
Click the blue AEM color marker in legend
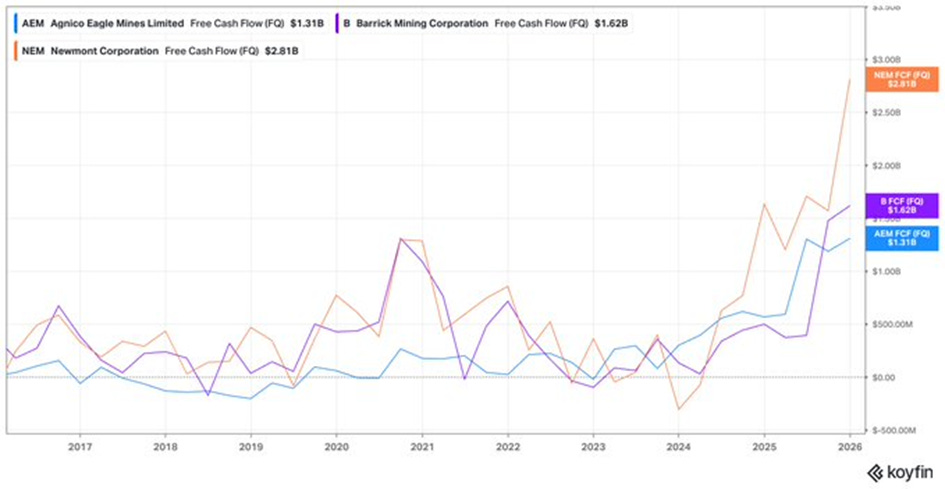[16, 24]
